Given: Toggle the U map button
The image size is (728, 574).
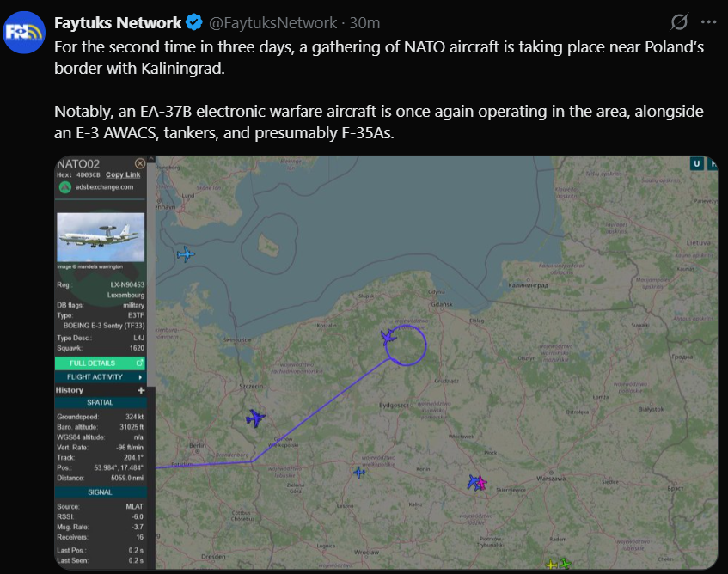Looking at the screenshot, I should coord(696,163).
